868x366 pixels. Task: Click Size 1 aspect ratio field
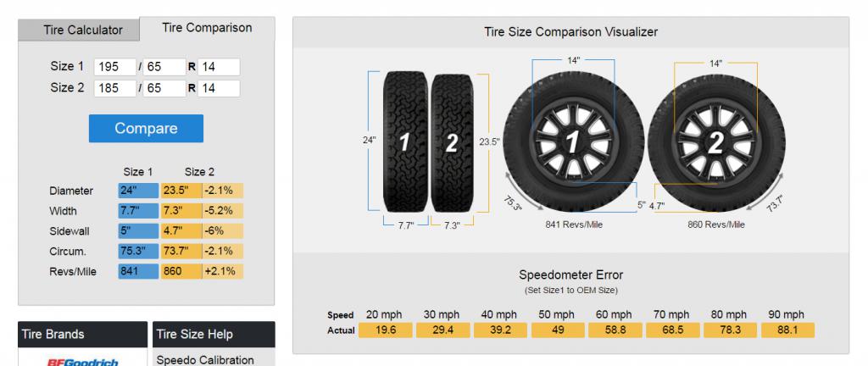coord(164,67)
